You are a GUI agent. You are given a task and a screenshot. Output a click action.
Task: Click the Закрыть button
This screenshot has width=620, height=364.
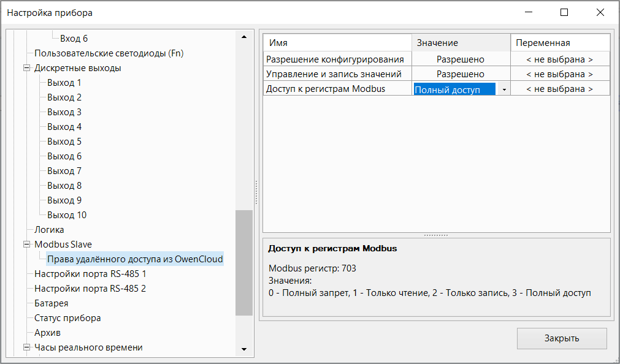[561, 338]
